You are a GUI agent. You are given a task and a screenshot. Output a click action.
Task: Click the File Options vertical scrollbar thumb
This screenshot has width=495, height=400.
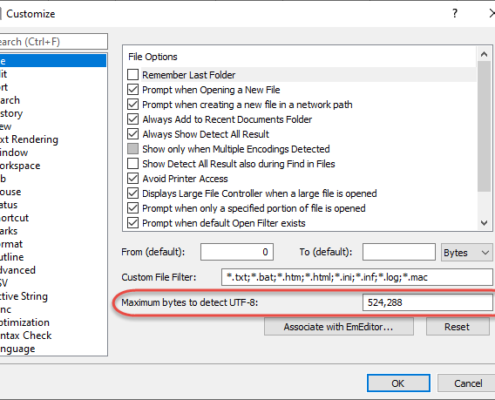(484, 127)
